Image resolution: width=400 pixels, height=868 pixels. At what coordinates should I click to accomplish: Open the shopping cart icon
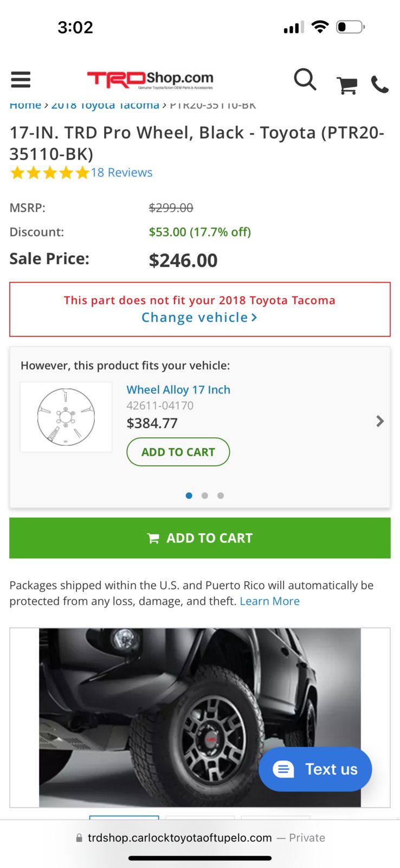tap(347, 85)
